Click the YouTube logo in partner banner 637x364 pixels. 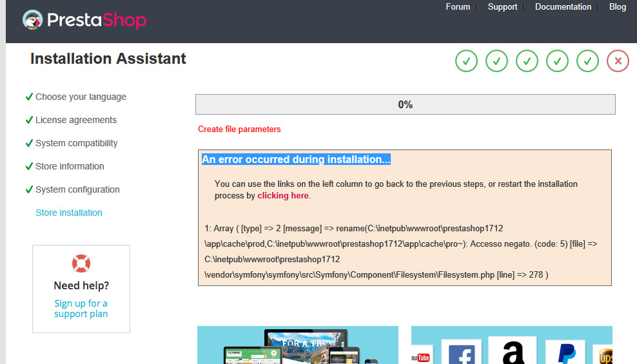[x=421, y=357]
